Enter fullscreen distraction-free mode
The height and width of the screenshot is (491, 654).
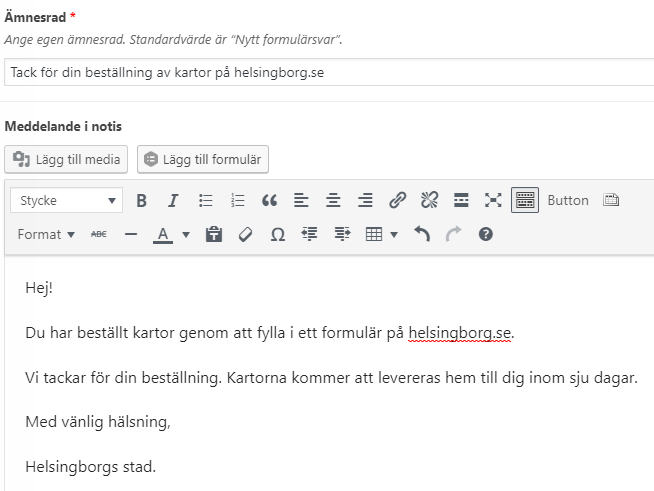pos(493,201)
